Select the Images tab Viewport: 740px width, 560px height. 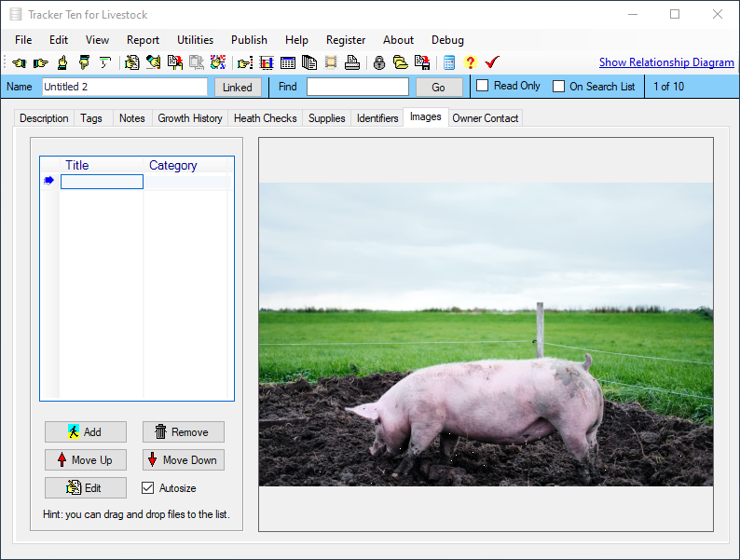(x=426, y=117)
